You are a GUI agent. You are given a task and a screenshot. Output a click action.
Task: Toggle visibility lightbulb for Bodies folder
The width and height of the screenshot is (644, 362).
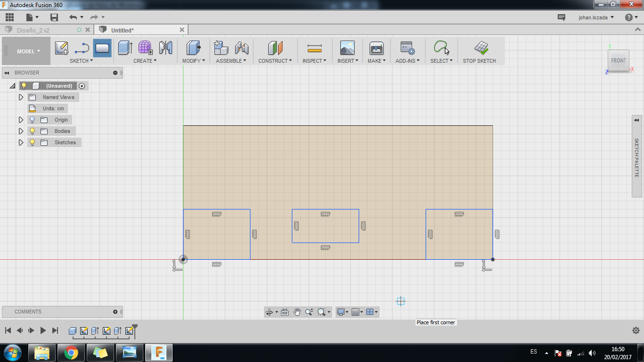[x=33, y=131]
